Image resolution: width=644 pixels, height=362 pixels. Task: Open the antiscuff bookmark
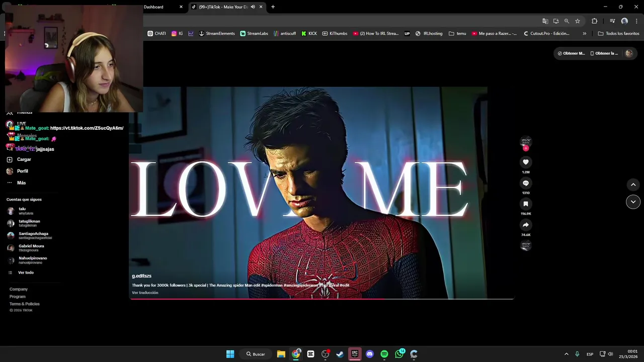pyautogui.click(x=285, y=34)
